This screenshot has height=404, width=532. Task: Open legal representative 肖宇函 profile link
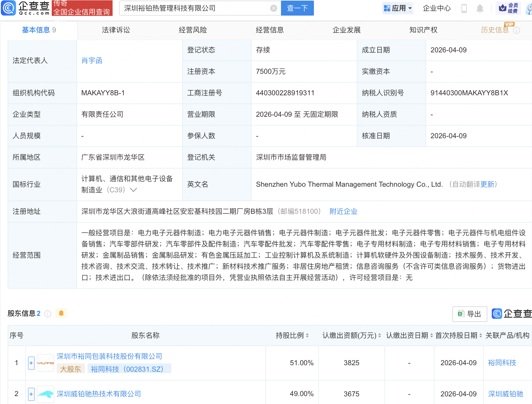click(x=91, y=61)
